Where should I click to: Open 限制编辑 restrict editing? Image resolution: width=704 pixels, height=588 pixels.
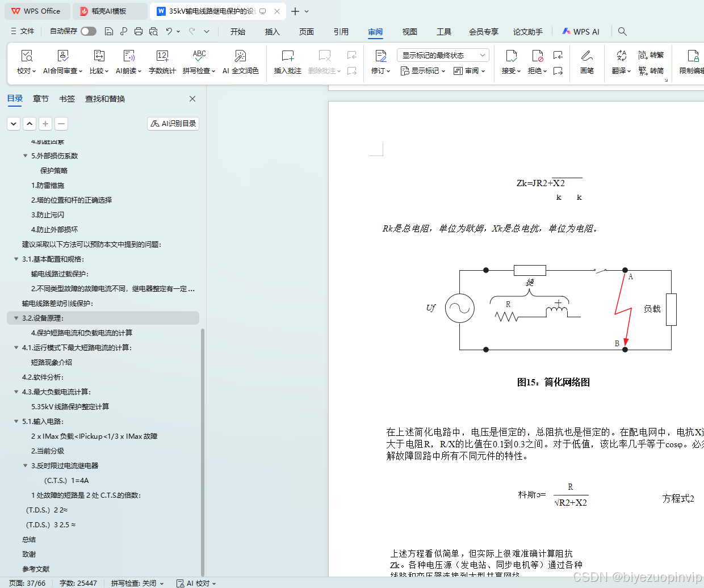(x=693, y=62)
